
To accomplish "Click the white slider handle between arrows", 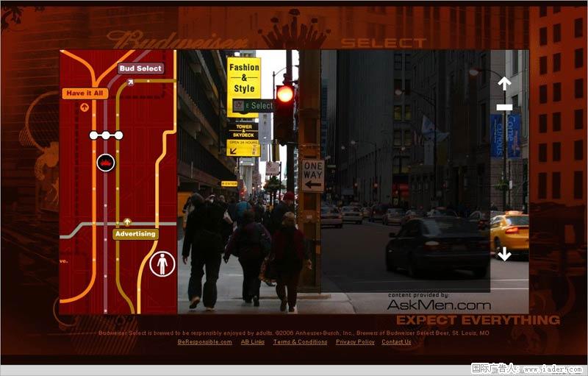I will pyautogui.click(x=504, y=107).
